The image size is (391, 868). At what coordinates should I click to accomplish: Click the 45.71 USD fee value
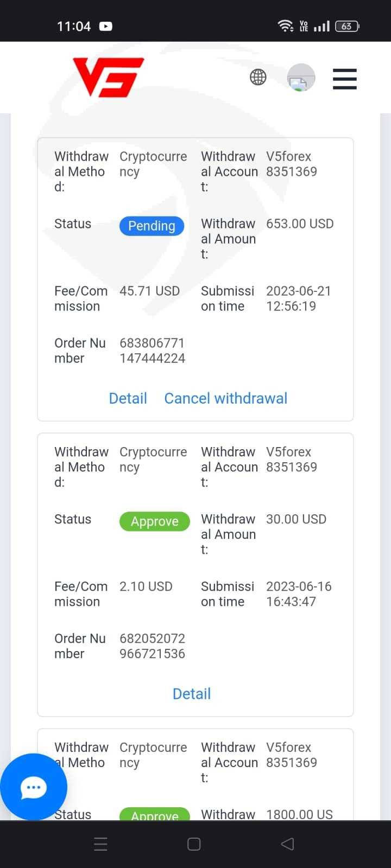[149, 291]
